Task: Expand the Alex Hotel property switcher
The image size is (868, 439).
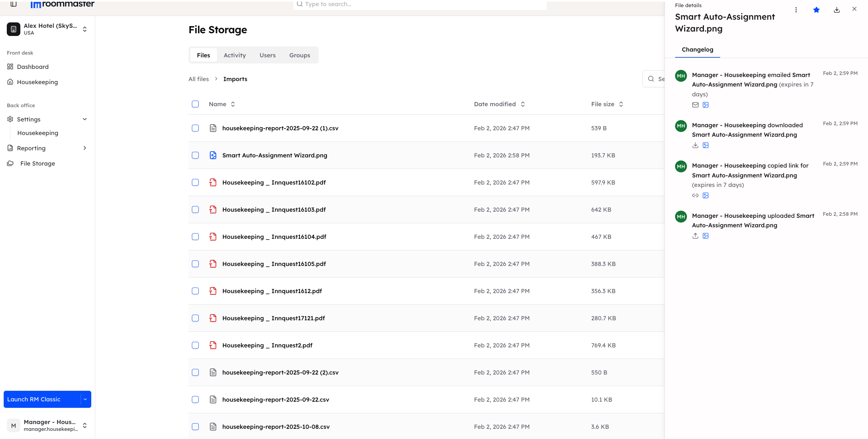Action: pyautogui.click(x=85, y=29)
